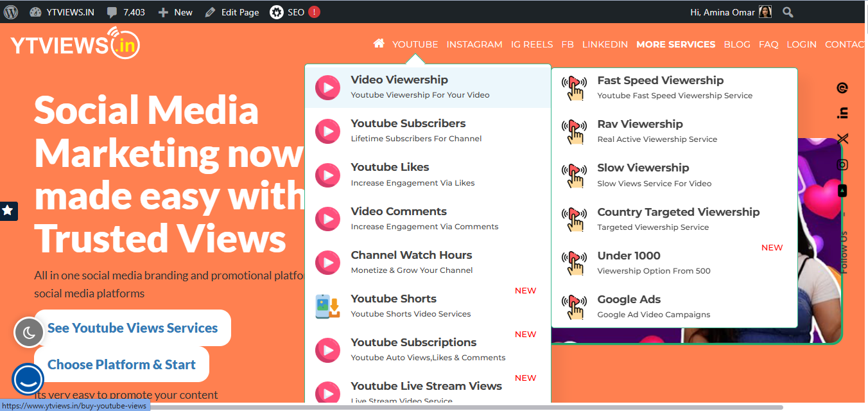Open the smiley chat widget bubble

[x=28, y=380]
